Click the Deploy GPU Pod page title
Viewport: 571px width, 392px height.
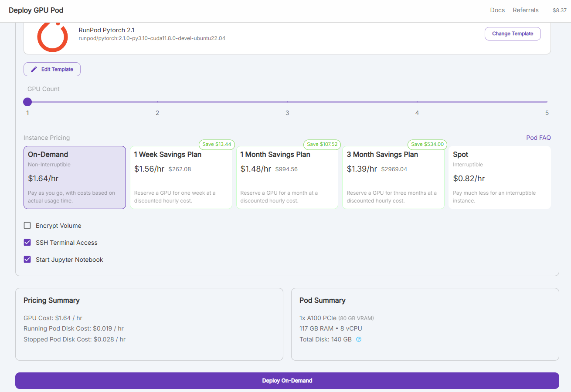pos(36,10)
